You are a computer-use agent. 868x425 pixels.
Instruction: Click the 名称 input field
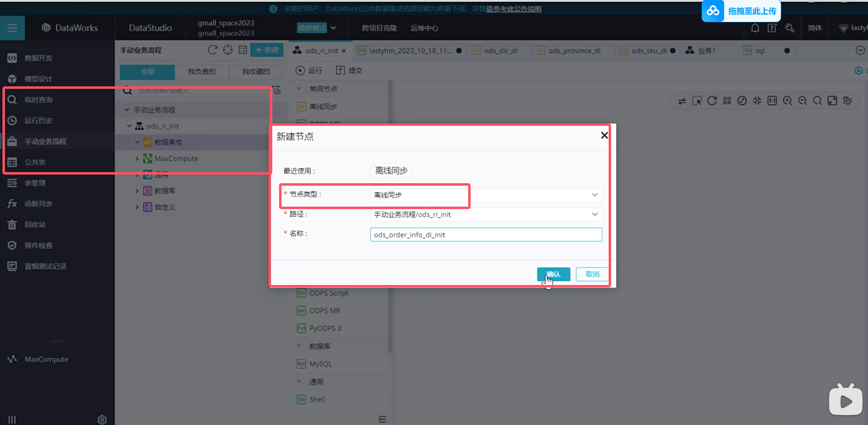coord(485,235)
